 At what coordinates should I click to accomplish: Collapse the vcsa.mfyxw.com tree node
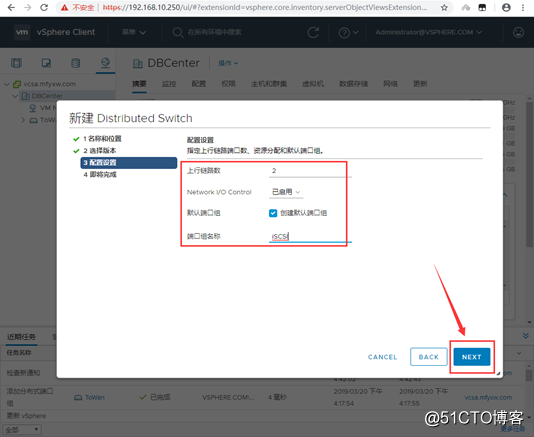click(7, 84)
